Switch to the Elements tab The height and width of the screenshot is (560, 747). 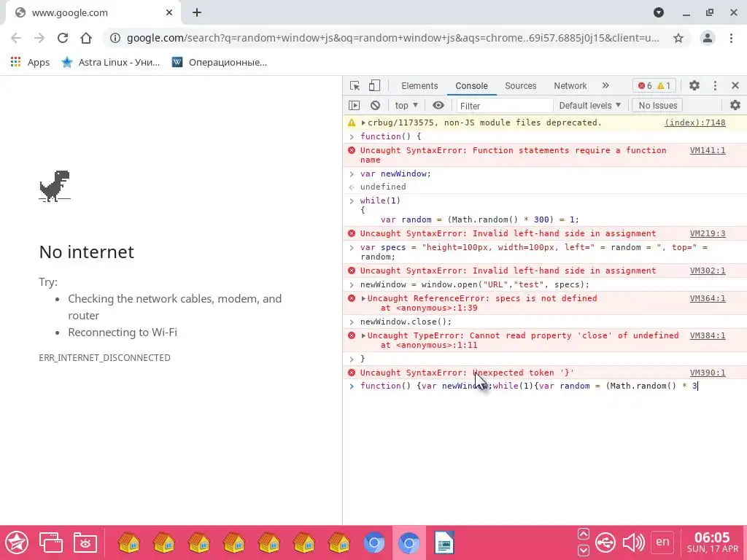(419, 86)
